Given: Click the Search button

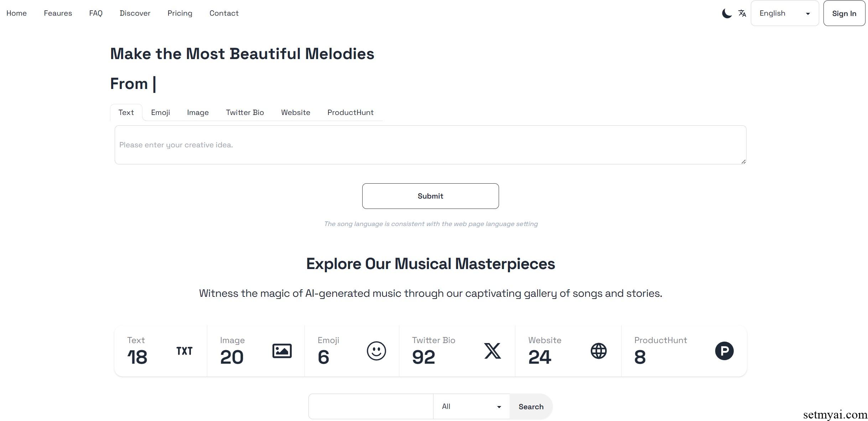Looking at the screenshot, I should [x=531, y=406].
